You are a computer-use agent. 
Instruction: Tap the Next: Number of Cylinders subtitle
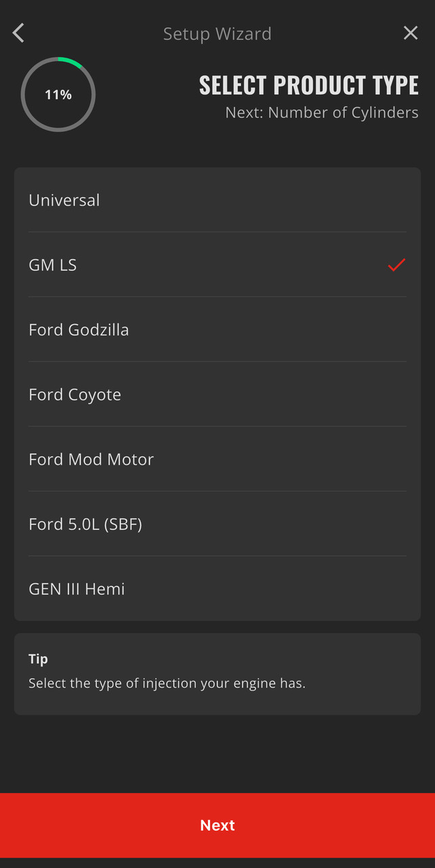point(322,113)
